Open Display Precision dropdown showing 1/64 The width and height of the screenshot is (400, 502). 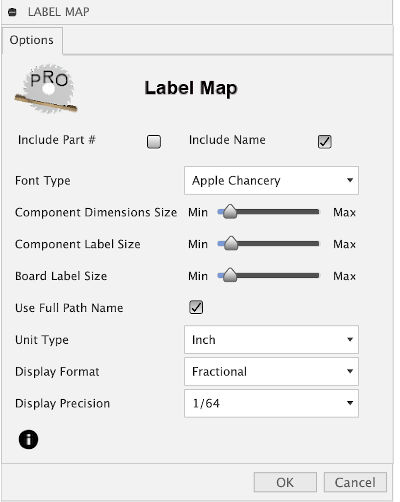271,403
